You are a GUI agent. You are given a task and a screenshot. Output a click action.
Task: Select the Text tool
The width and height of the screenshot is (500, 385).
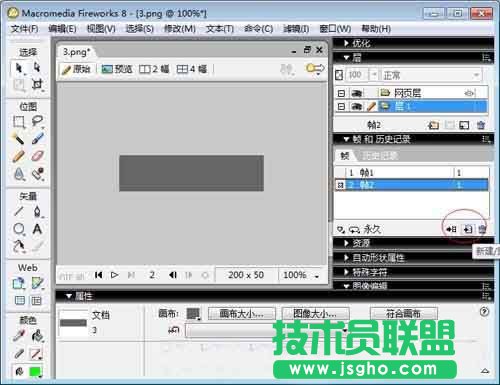point(37,229)
